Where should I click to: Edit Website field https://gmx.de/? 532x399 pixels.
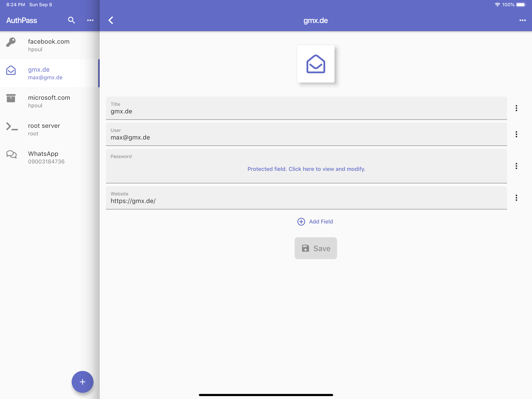pyautogui.click(x=306, y=198)
